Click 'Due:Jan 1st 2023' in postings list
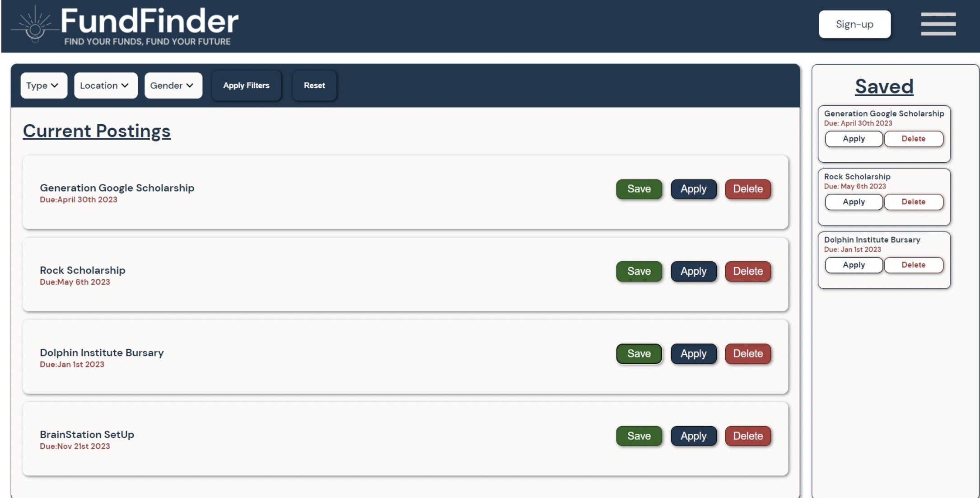The height and width of the screenshot is (498, 980). click(x=72, y=364)
